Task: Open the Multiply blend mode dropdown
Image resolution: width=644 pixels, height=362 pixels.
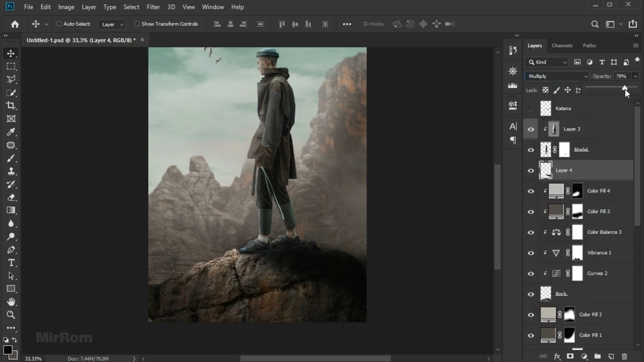Action: click(557, 76)
